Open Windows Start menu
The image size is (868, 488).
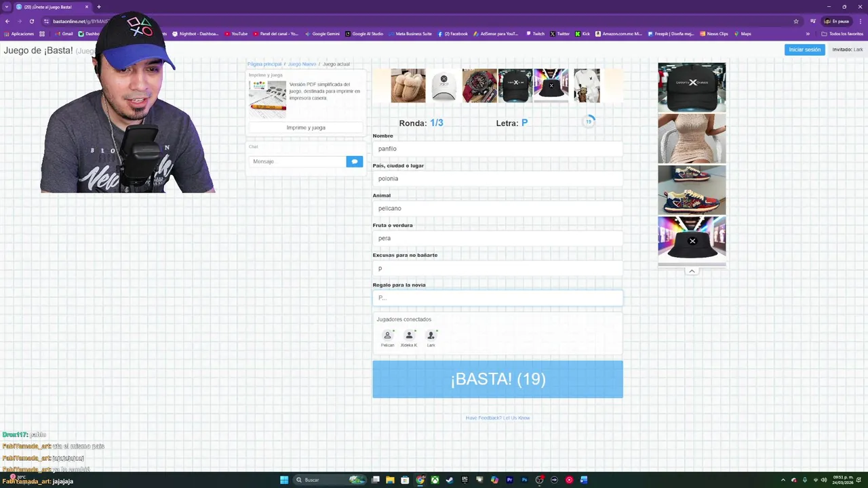tap(284, 480)
